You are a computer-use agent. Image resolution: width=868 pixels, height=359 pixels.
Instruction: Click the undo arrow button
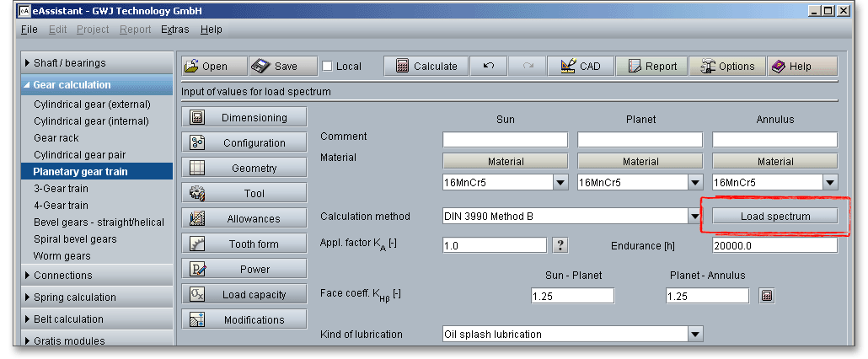(x=489, y=67)
